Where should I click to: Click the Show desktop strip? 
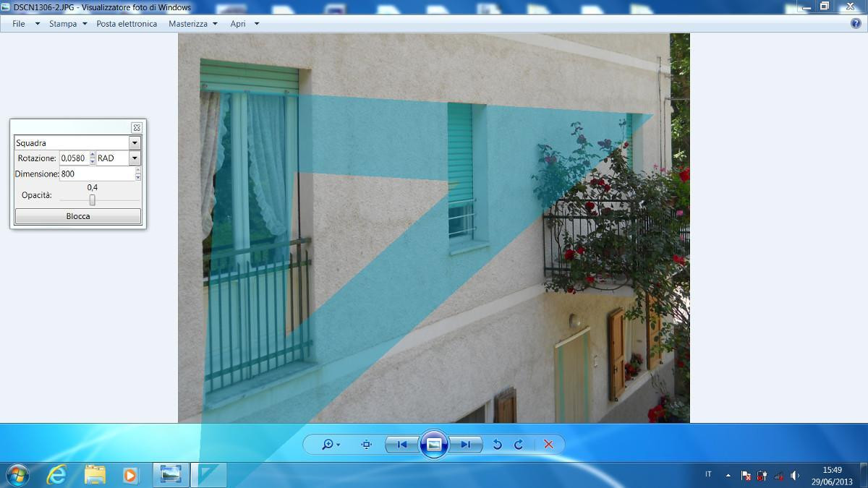[x=863, y=475]
